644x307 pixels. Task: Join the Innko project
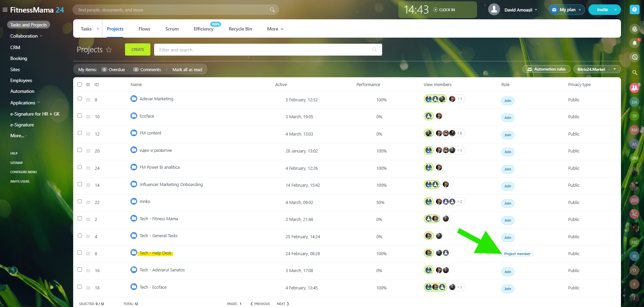(507, 203)
